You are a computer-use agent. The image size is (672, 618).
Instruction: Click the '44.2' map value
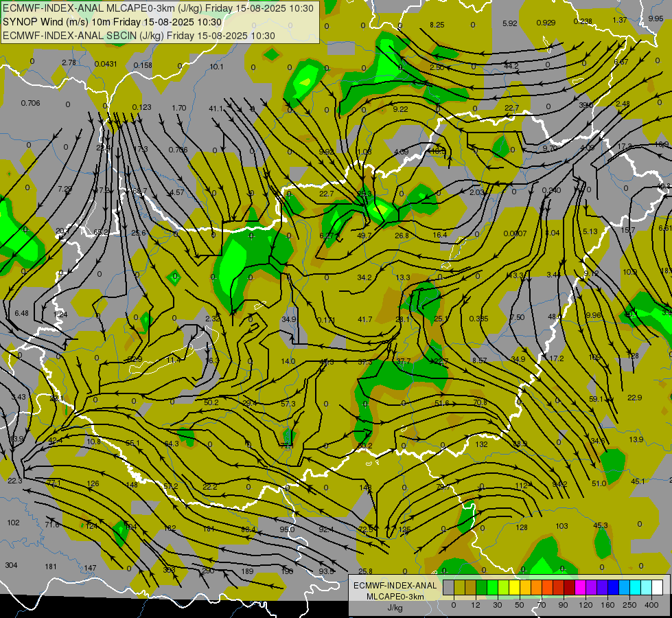(511, 66)
